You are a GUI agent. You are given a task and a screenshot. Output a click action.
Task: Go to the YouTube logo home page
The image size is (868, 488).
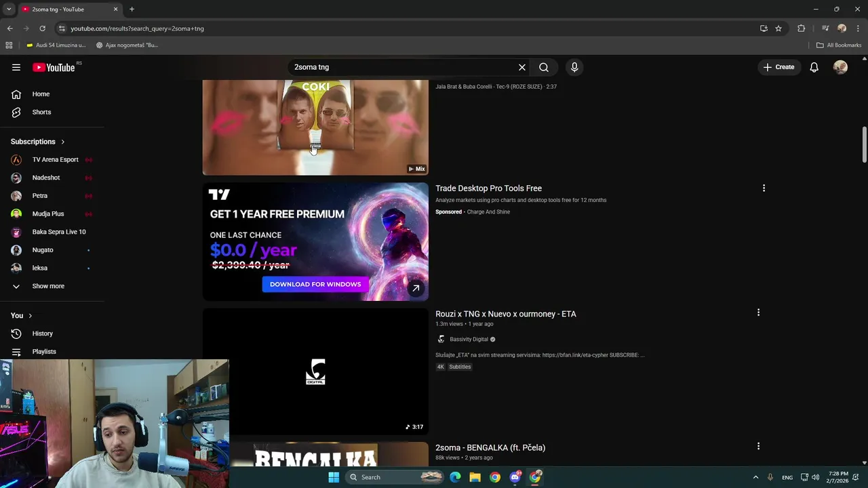(x=54, y=67)
